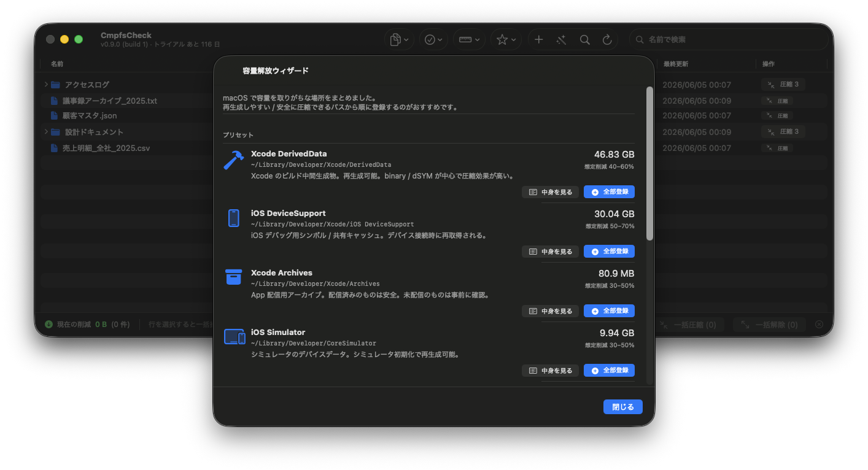
Task: Sort by the 最終更新 column header
Action: pos(676,64)
